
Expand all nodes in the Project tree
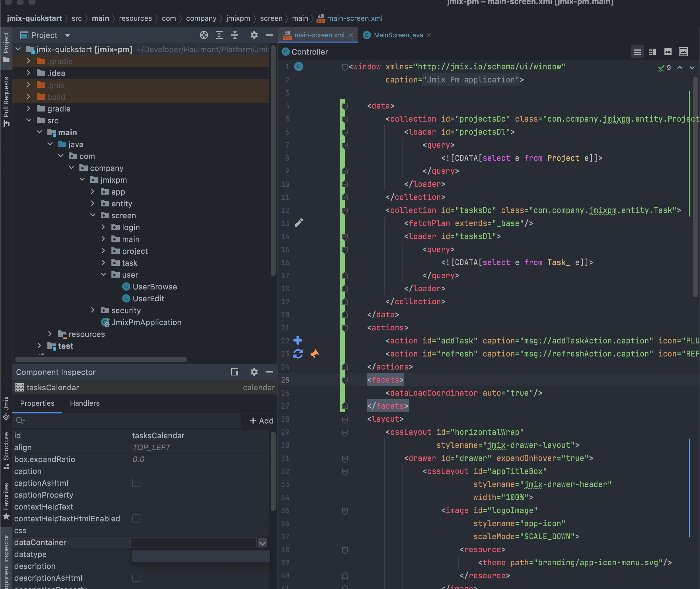[219, 35]
